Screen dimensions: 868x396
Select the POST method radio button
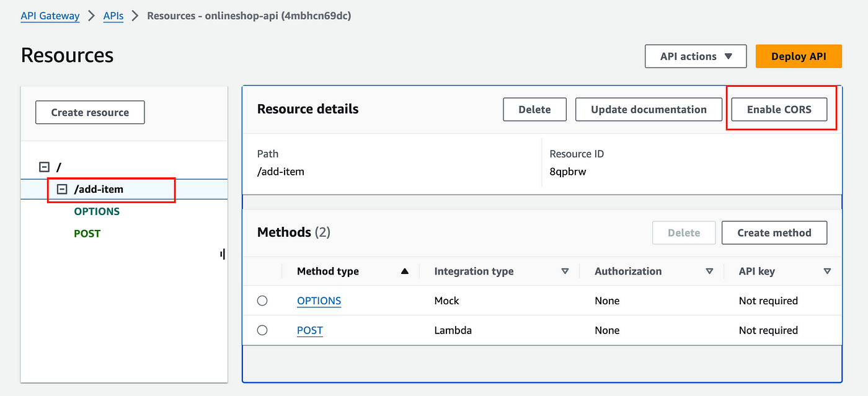(x=262, y=330)
